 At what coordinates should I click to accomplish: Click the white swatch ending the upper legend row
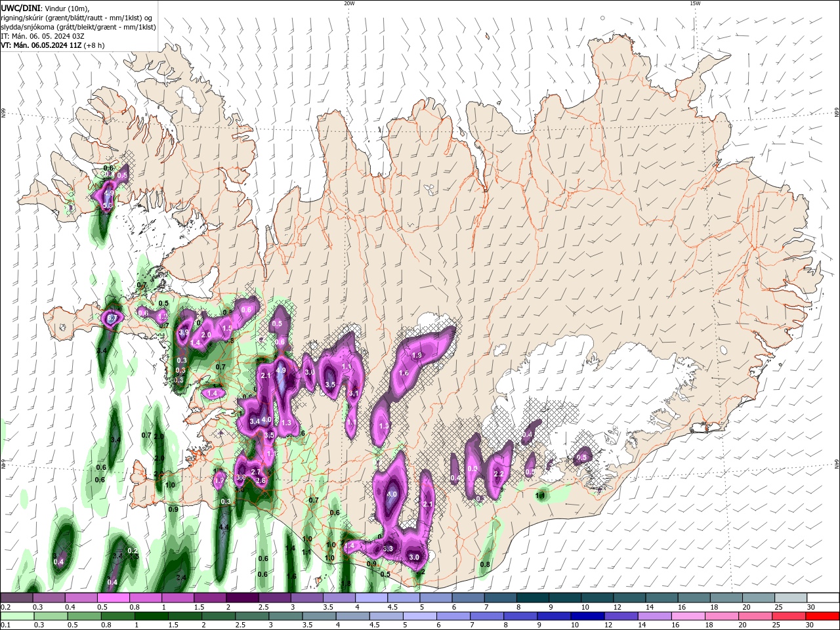[822, 598]
